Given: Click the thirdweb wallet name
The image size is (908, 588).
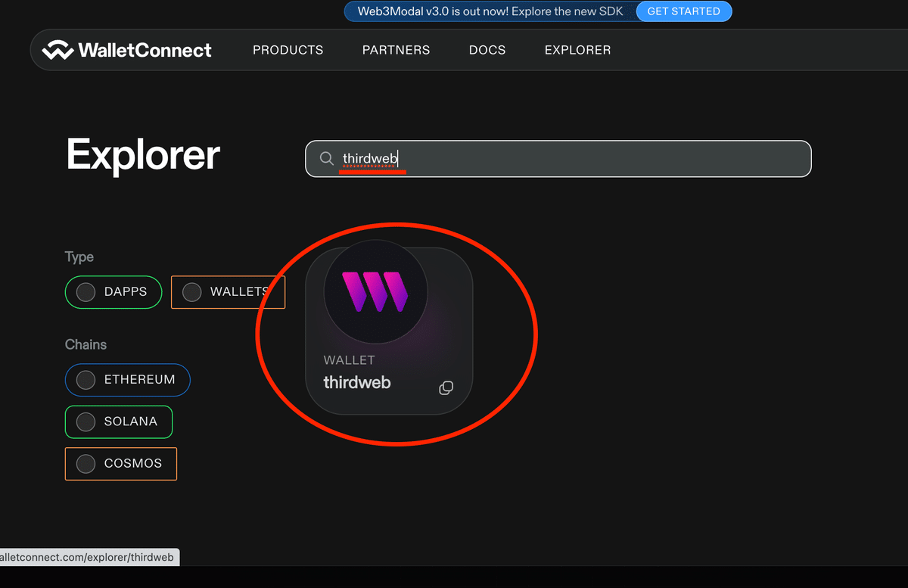Looking at the screenshot, I should point(357,382).
